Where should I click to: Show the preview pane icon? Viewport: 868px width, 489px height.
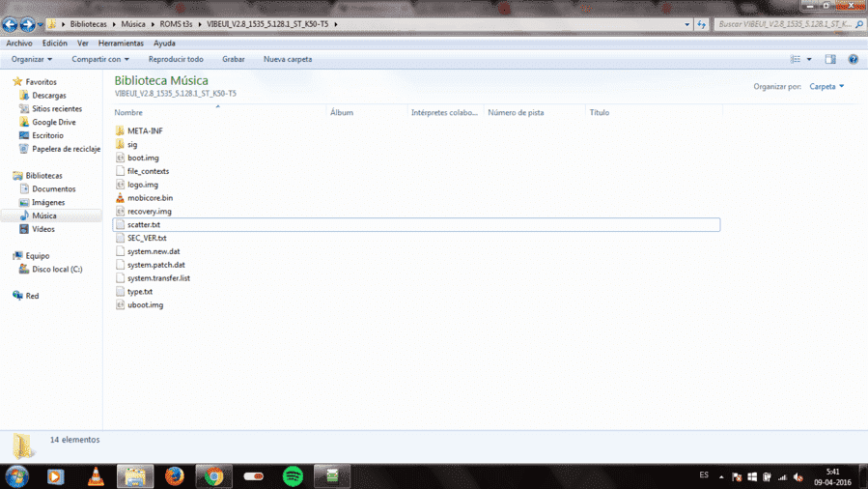829,59
